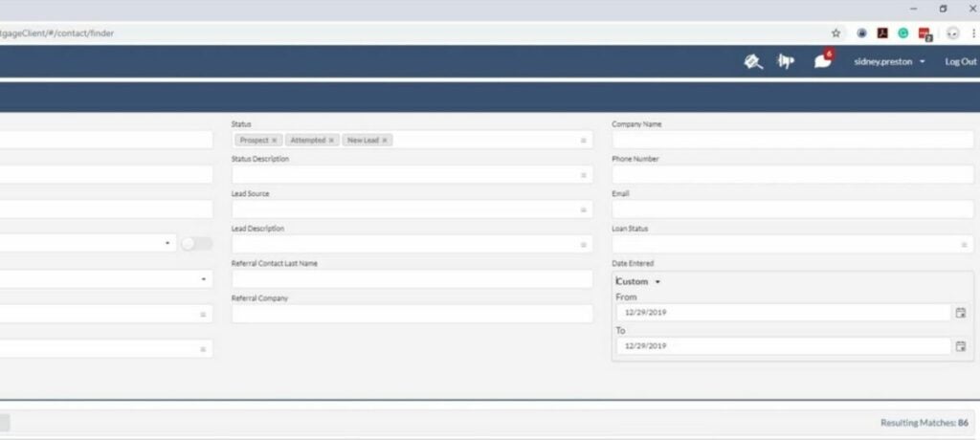Click the Resulting Matches: 86 text
The image size is (980, 440).
[x=924, y=423]
